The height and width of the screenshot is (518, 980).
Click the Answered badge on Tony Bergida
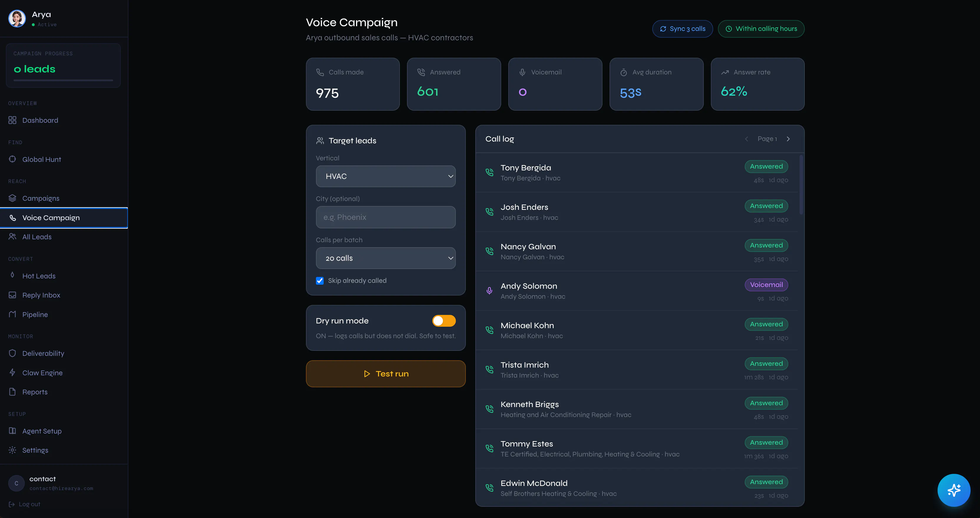[x=766, y=167]
